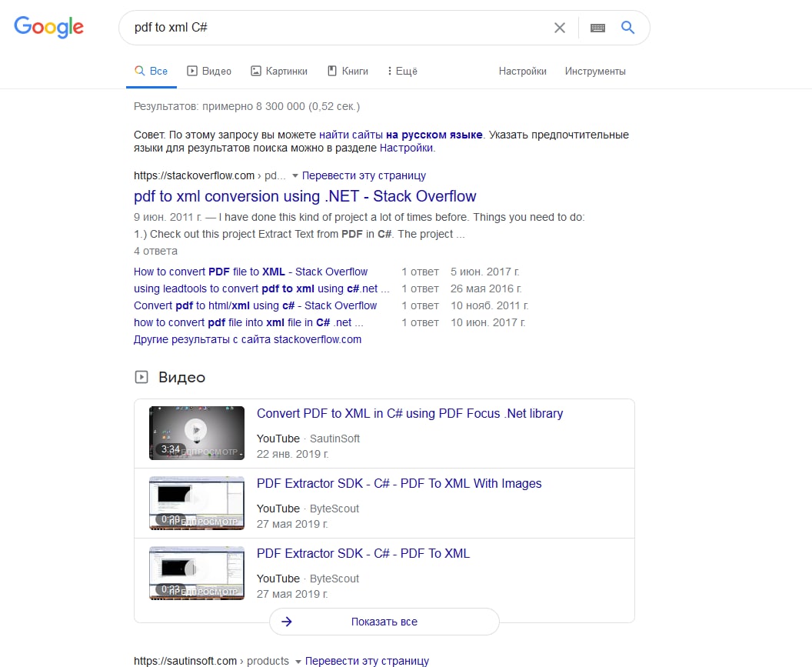The width and height of the screenshot is (812, 667).
Task: Open 'How to convert PDF file to XML' link
Action: click(x=251, y=272)
